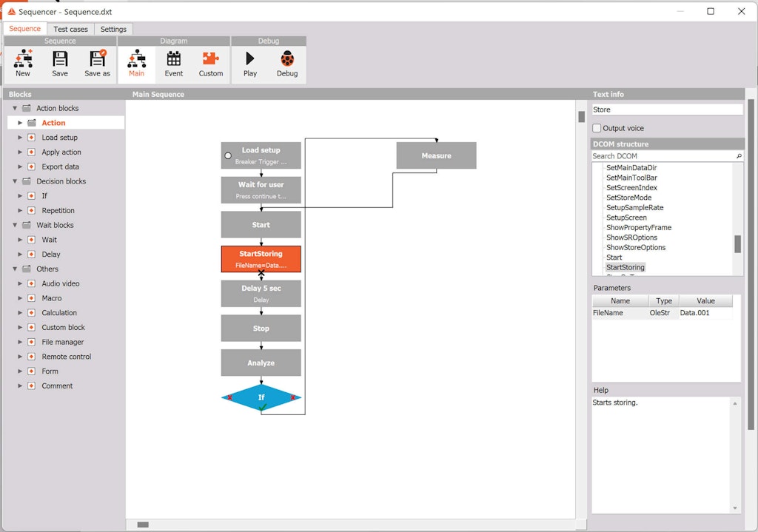The height and width of the screenshot is (532, 758).
Task: Click the Search DCOM magnifier icon
Action: (738, 156)
